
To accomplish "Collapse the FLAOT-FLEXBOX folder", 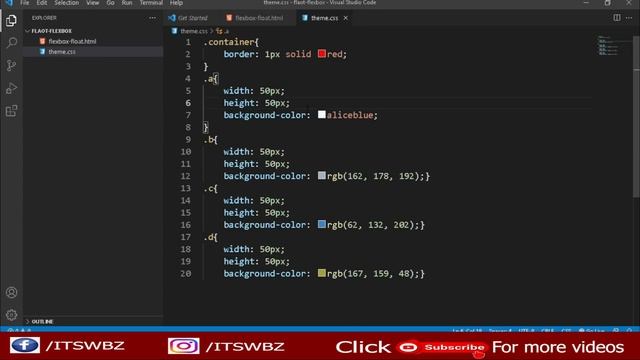I will [51, 31].
